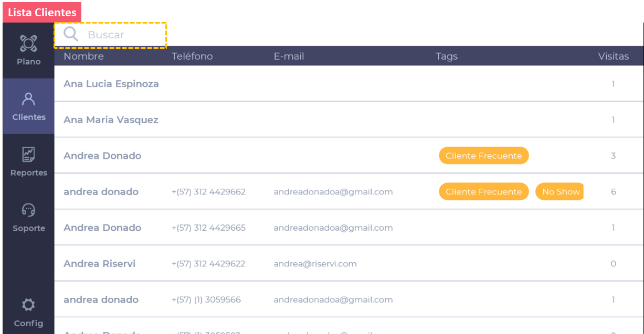Open the Config gear icon
This screenshot has width=644, height=334.
click(28, 305)
